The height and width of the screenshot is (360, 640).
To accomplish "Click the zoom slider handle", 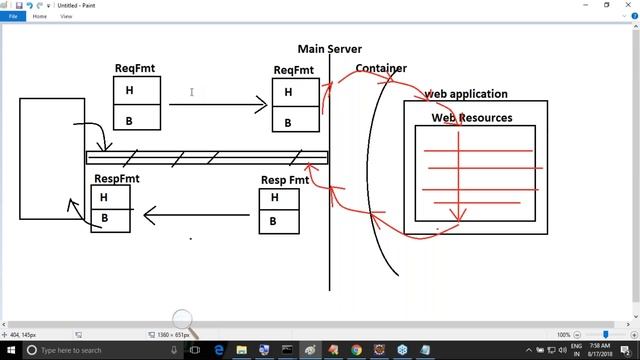I will [606, 335].
